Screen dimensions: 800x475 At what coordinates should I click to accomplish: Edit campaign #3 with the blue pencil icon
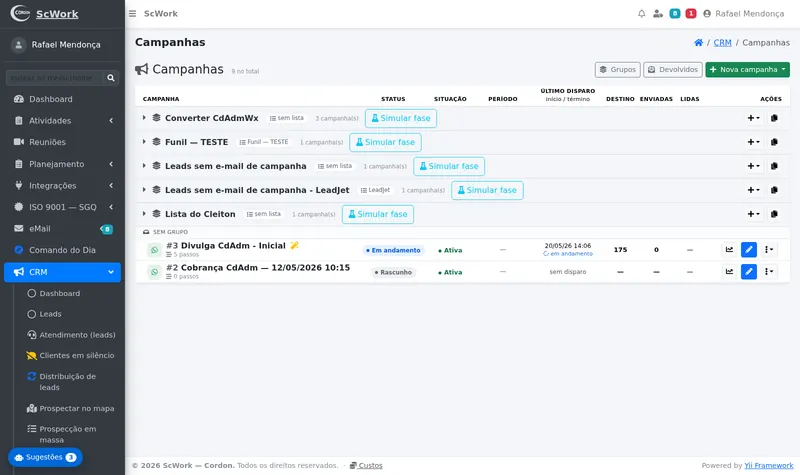tap(748, 249)
